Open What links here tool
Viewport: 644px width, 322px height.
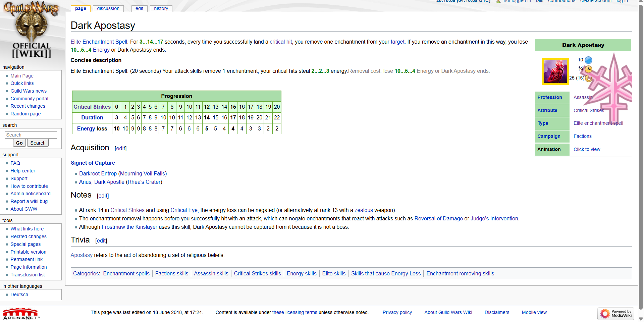point(27,229)
